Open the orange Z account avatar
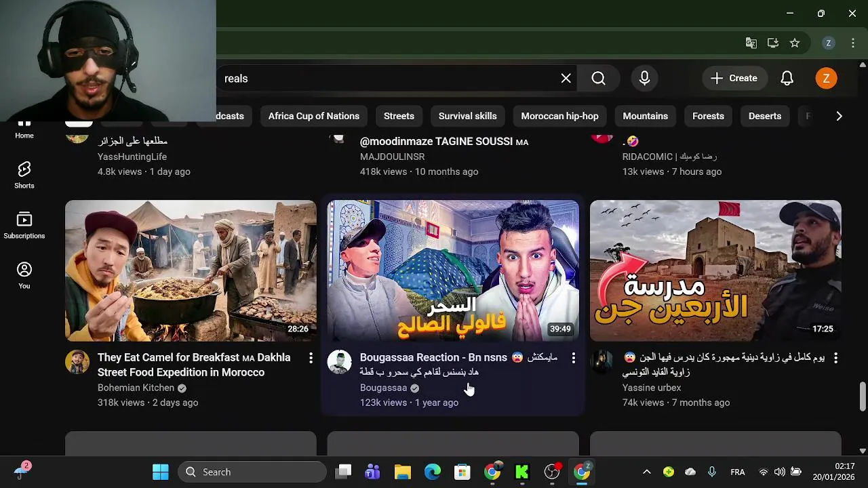The width and height of the screenshot is (868, 488). [826, 79]
